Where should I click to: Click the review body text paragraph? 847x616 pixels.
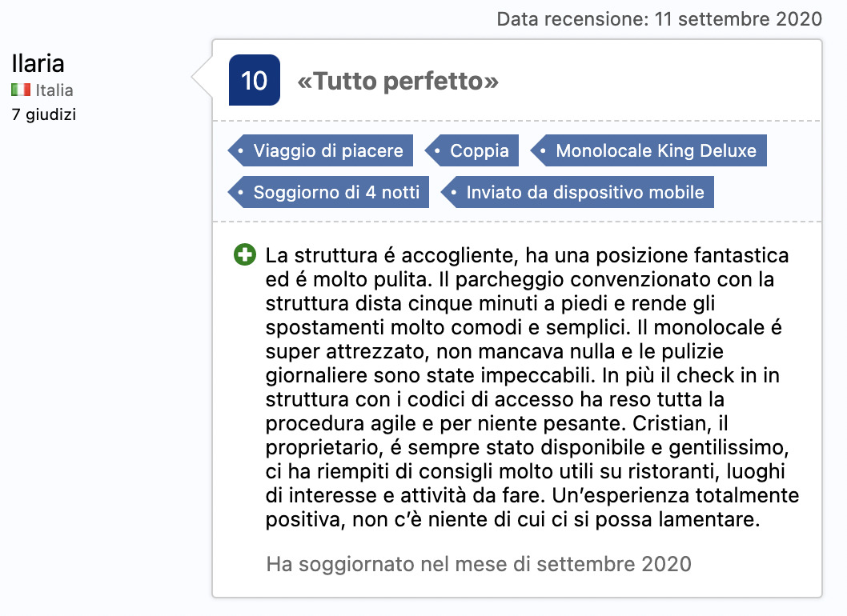pyautogui.click(x=532, y=387)
